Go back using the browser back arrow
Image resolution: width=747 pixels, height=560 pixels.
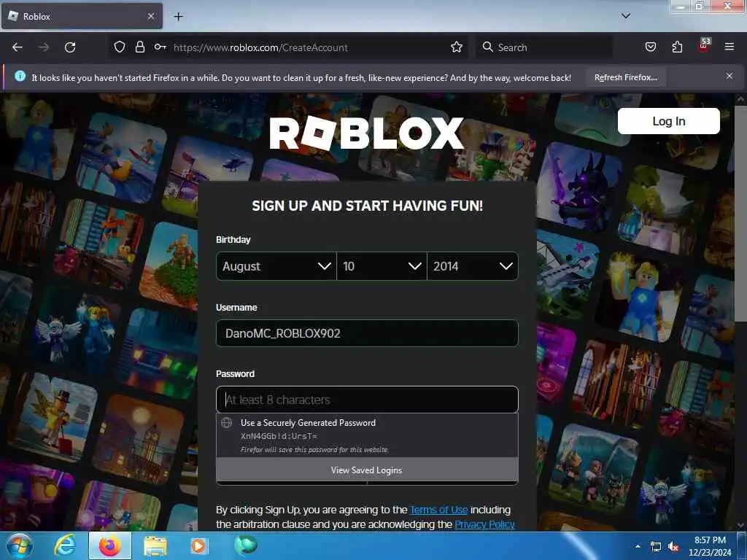click(x=18, y=47)
